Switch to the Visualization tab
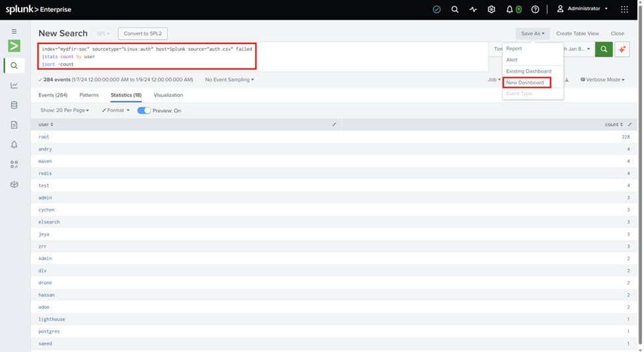Viewport: 644px width, 352px height. (x=168, y=95)
